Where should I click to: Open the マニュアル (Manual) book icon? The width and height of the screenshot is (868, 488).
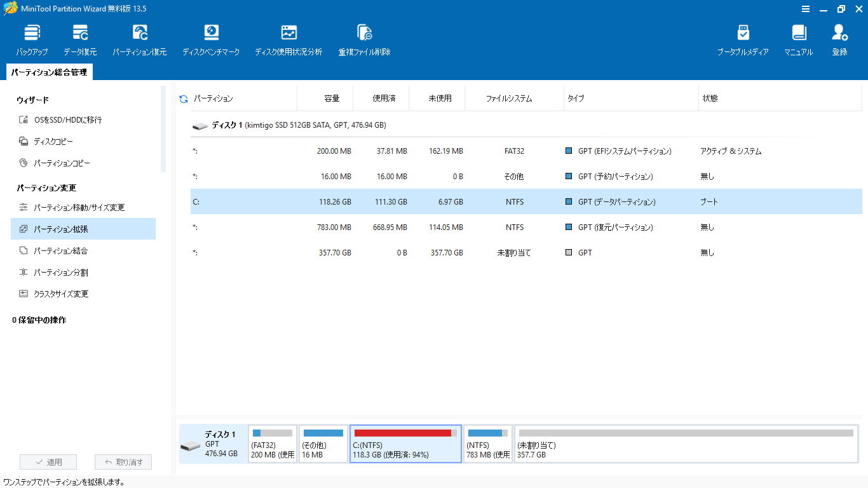[x=798, y=40]
